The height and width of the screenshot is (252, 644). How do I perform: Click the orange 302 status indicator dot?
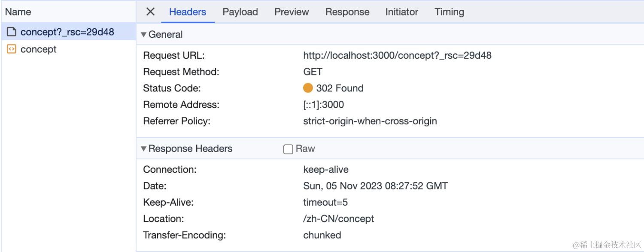click(x=308, y=88)
